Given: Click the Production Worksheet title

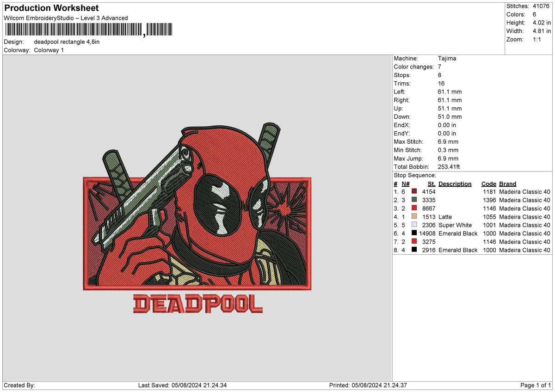Looking at the screenshot, I should coord(51,8).
